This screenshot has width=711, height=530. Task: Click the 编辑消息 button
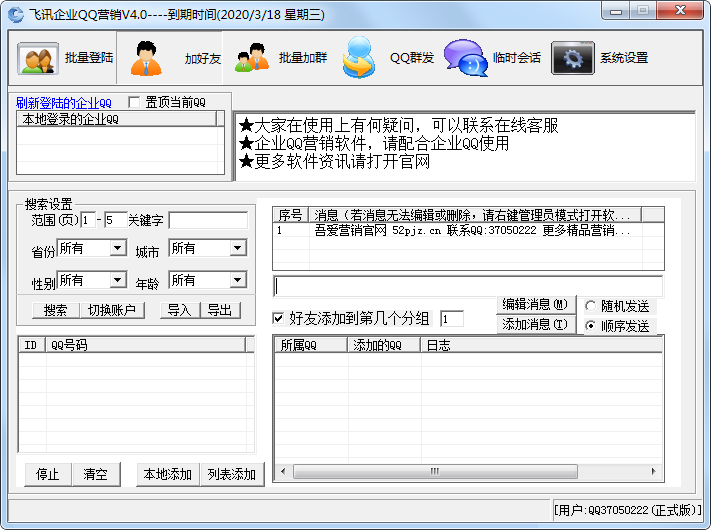click(535, 304)
